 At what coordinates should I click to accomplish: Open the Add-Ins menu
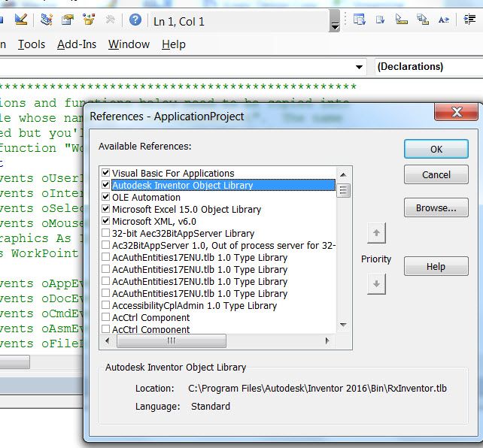point(77,44)
